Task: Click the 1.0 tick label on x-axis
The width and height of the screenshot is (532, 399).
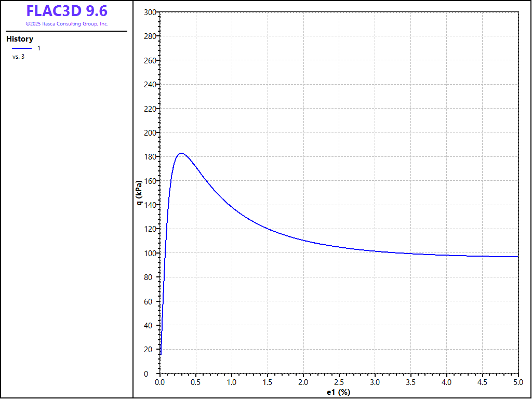Action: pyautogui.click(x=232, y=383)
